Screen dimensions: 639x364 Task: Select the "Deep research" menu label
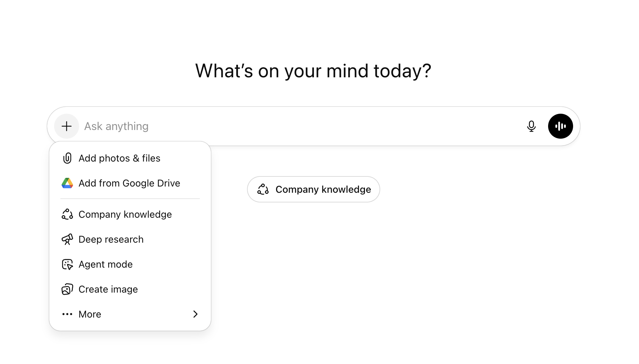pyautogui.click(x=111, y=239)
